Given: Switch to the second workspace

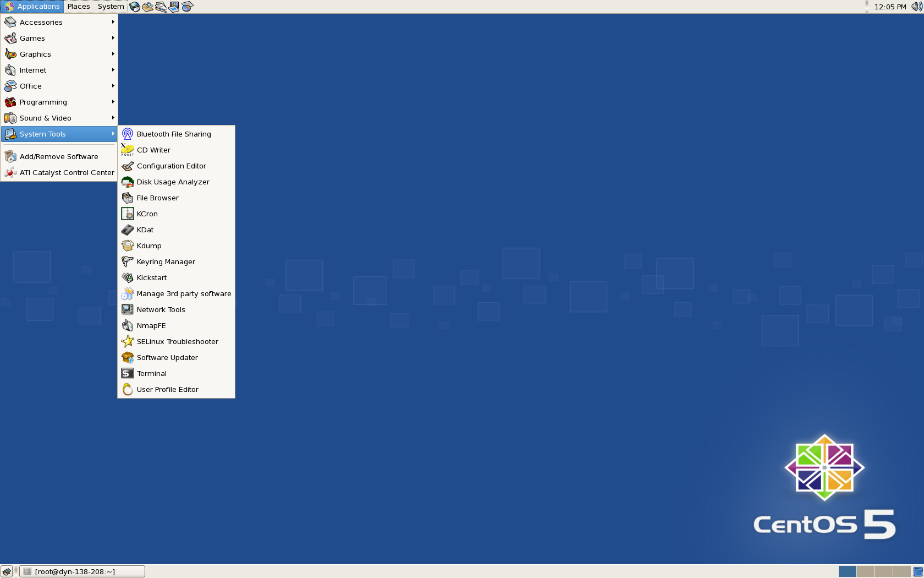Looking at the screenshot, I should point(865,571).
